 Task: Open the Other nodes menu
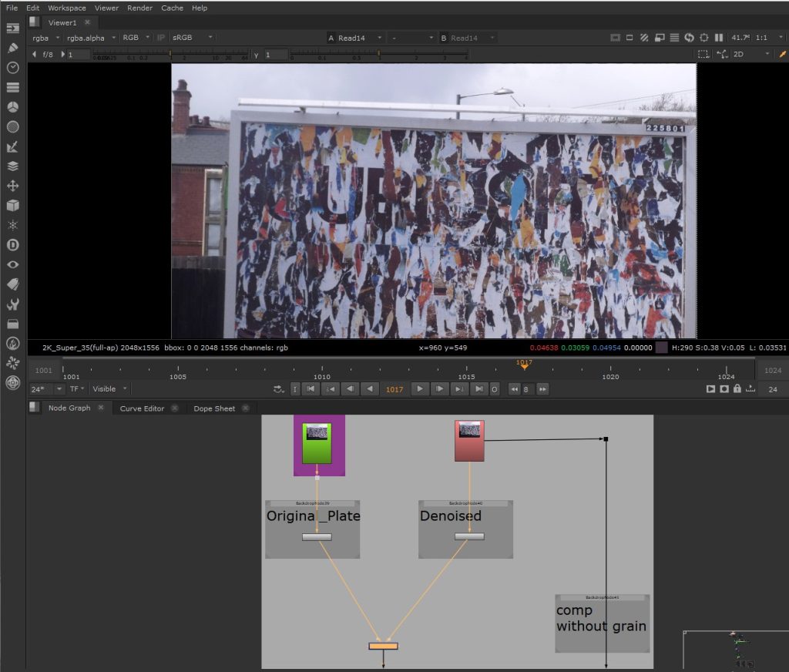[x=12, y=324]
